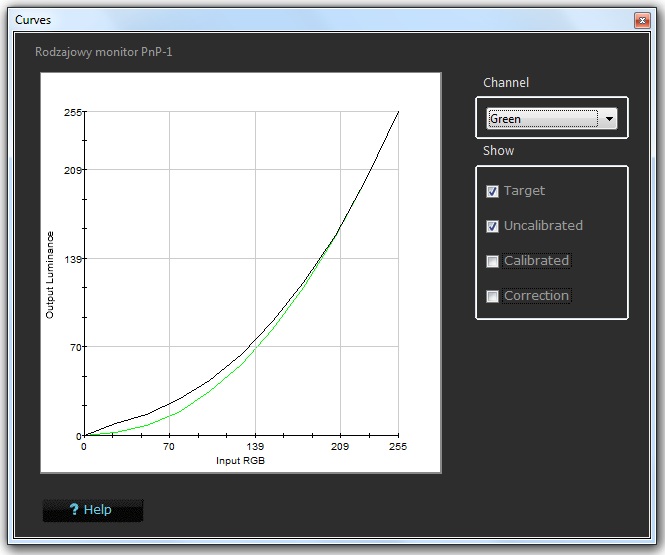Click the graph origin point at 0
Viewport: 665px width, 555px height.
coord(85,436)
